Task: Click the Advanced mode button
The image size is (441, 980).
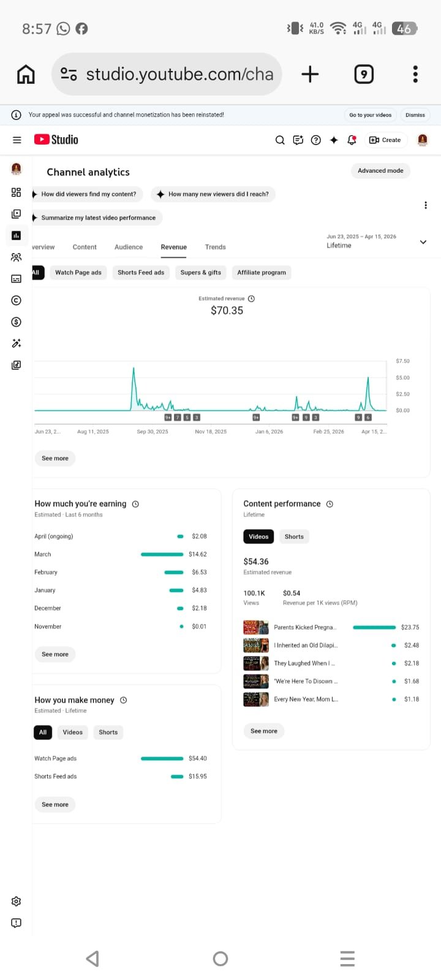Action: 380,171
